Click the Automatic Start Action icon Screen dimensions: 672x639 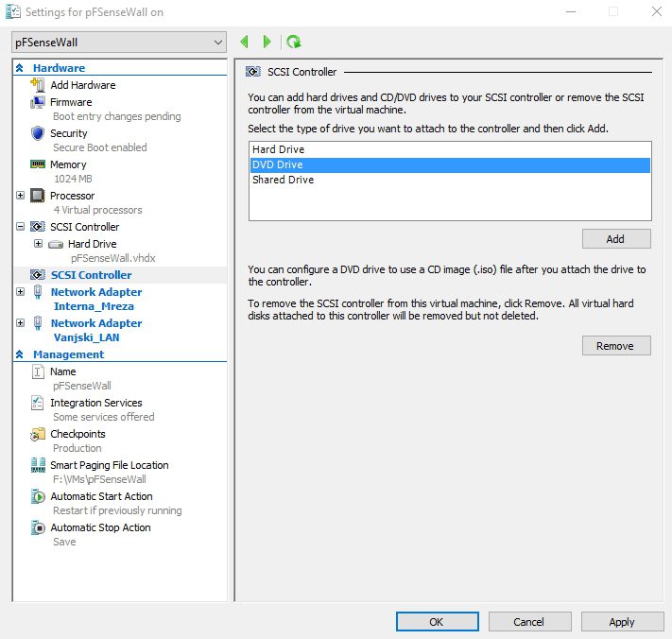point(39,496)
